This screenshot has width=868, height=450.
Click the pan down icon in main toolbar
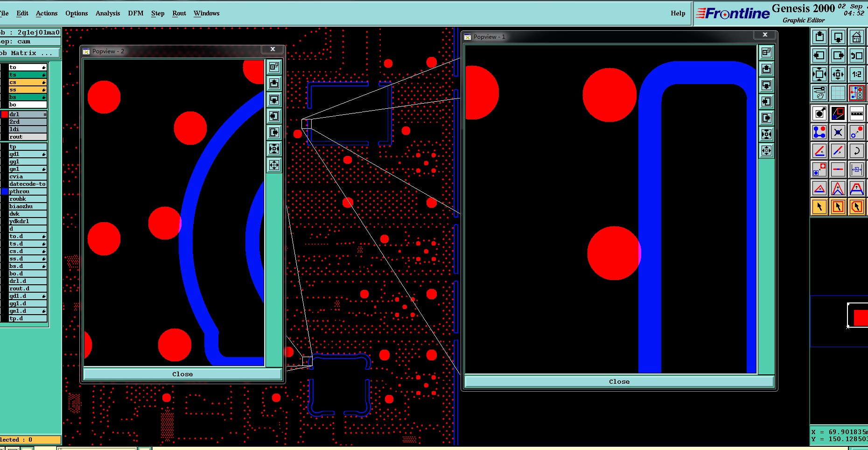pos(838,36)
